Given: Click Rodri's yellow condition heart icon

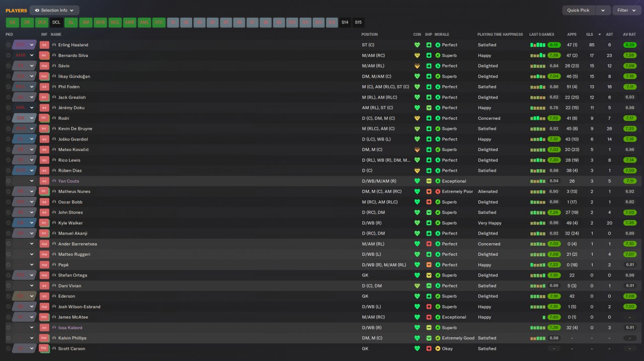Looking at the screenshot, I should [x=417, y=118].
